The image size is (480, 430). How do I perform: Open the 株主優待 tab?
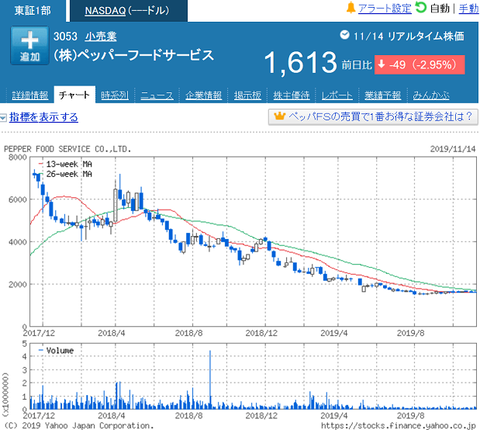[x=291, y=95]
